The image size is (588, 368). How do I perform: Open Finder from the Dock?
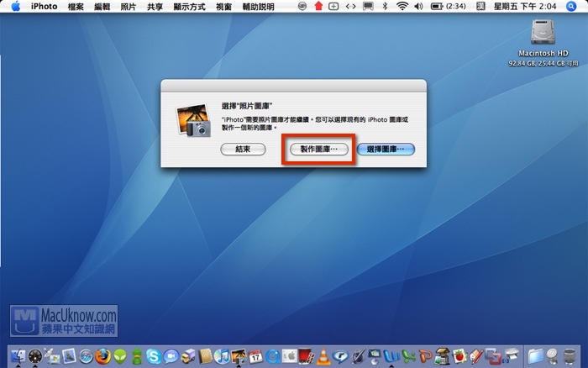coord(18,355)
